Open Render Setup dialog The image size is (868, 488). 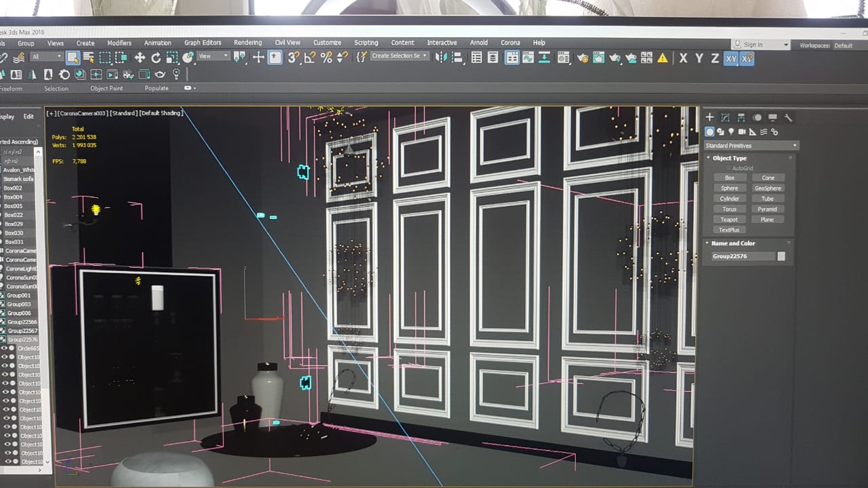click(582, 58)
